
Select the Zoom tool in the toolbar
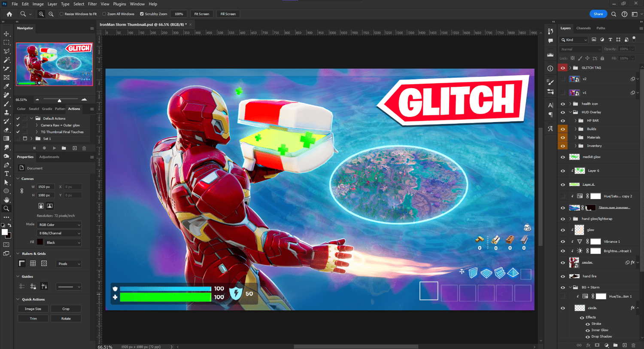(x=6, y=208)
